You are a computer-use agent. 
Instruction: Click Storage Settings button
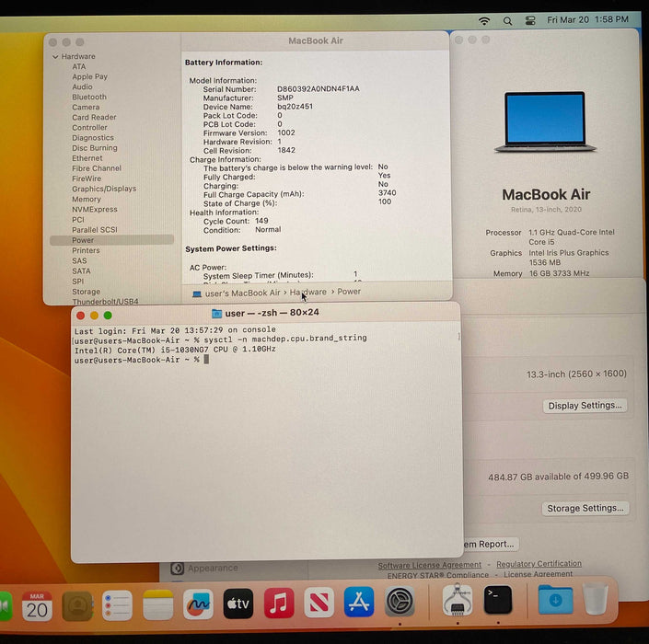[585, 509]
